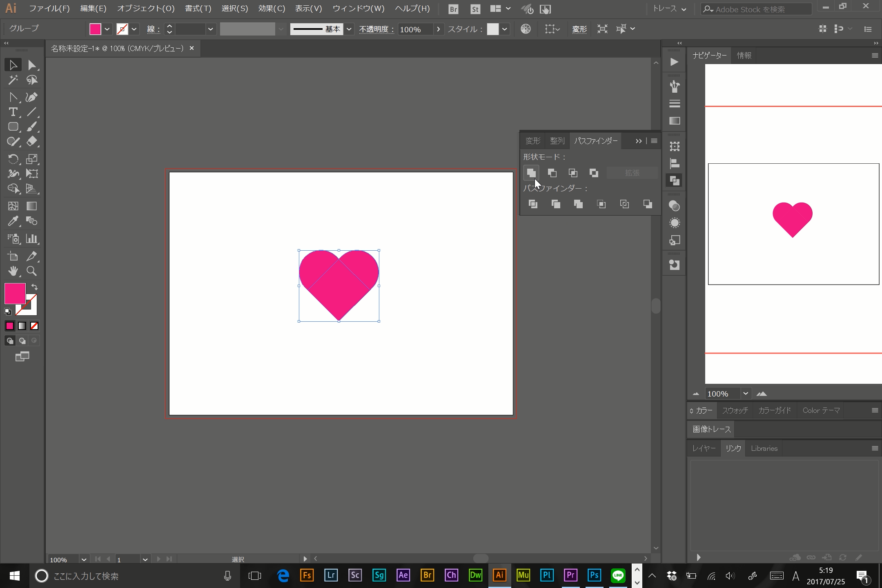
Task: Click the Minus Back pathfinder icon
Action: point(648,204)
